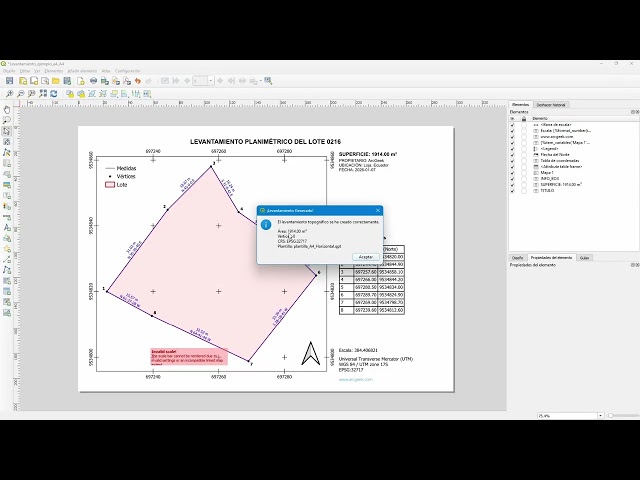Viewport: 640px width, 480px height.
Task: Refresh the layout view
Action: point(53,94)
